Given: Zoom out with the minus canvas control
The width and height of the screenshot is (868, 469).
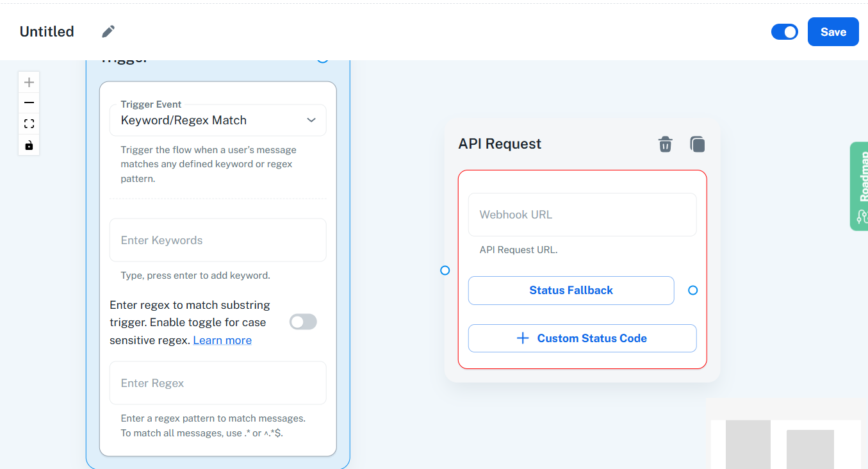Looking at the screenshot, I should [x=29, y=103].
